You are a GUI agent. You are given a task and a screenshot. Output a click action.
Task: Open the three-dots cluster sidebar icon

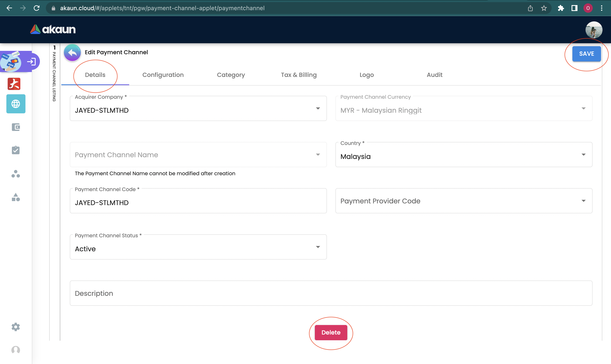16,174
